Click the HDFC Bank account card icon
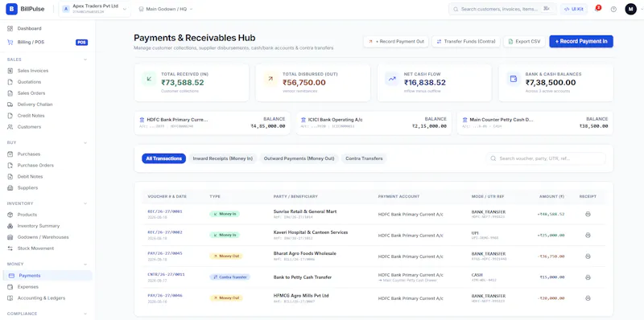This screenshot has height=320, width=644. tap(142, 121)
